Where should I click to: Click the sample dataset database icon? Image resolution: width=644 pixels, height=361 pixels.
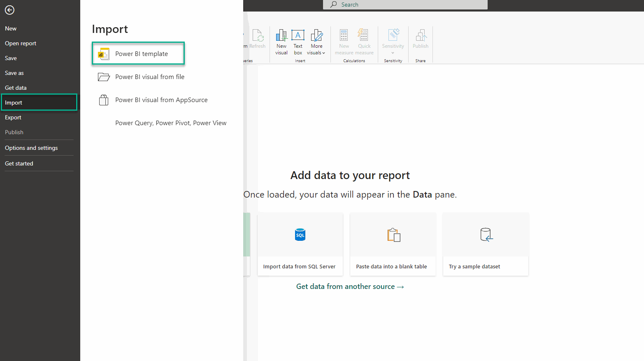(x=485, y=234)
